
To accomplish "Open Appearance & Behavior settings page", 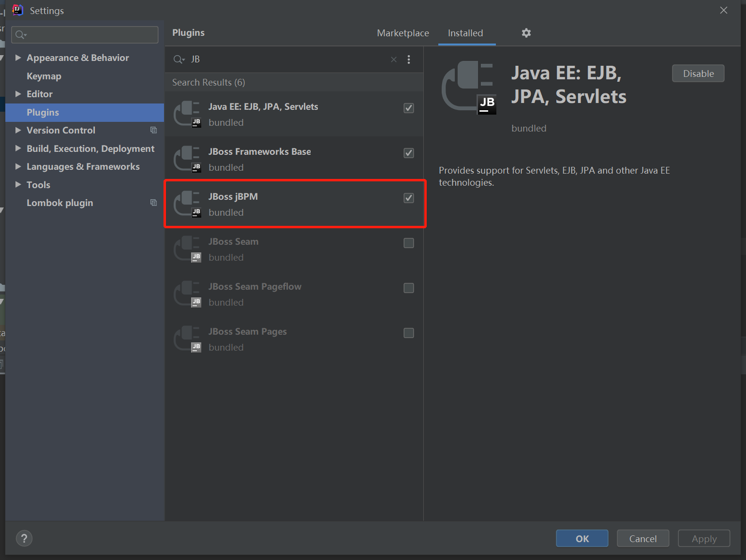I will point(78,58).
